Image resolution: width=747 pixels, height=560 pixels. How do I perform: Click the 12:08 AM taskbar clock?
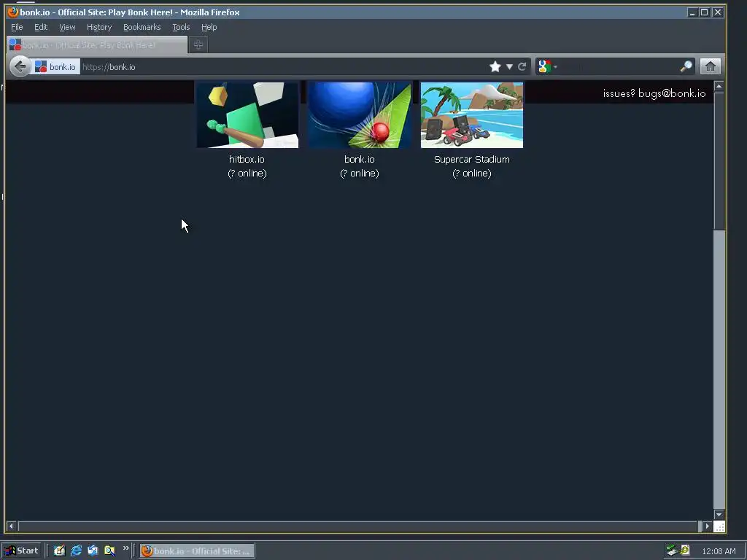(719, 551)
